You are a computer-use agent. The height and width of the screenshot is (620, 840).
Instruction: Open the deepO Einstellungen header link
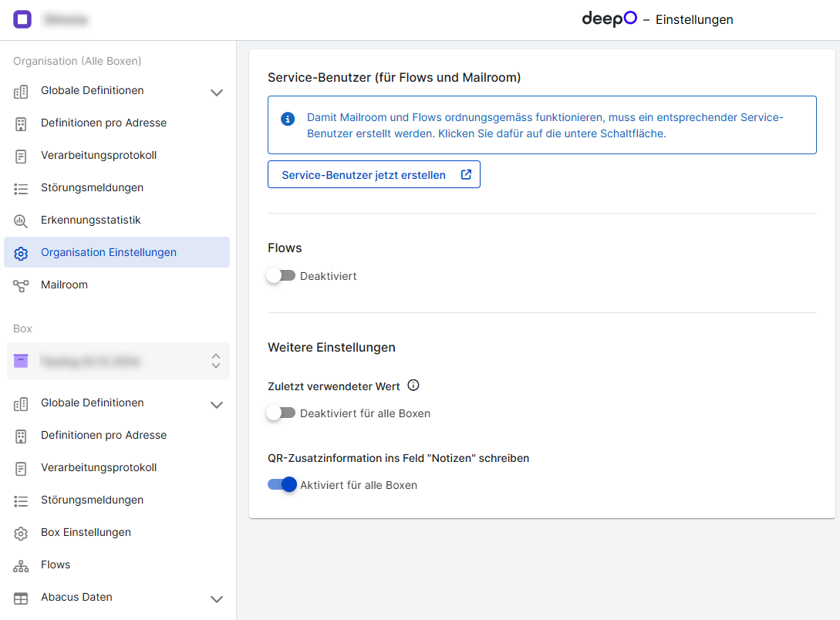(x=657, y=19)
